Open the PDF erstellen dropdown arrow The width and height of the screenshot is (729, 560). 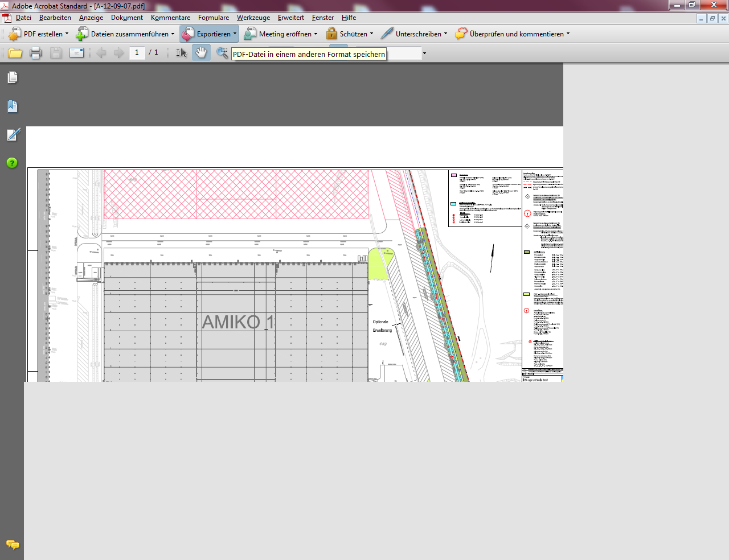pyautogui.click(x=67, y=34)
